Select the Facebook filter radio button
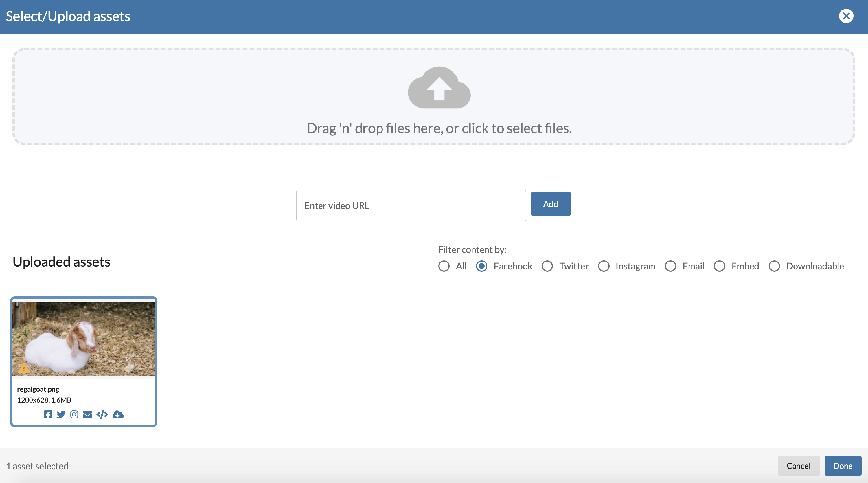This screenshot has width=868, height=483. pyautogui.click(x=481, y=266)
